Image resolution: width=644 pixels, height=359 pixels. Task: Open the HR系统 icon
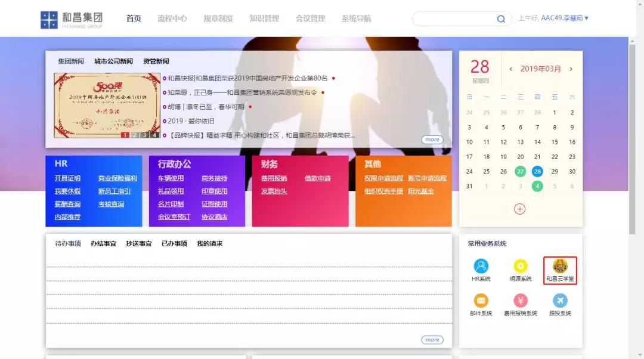click(481, 266)
